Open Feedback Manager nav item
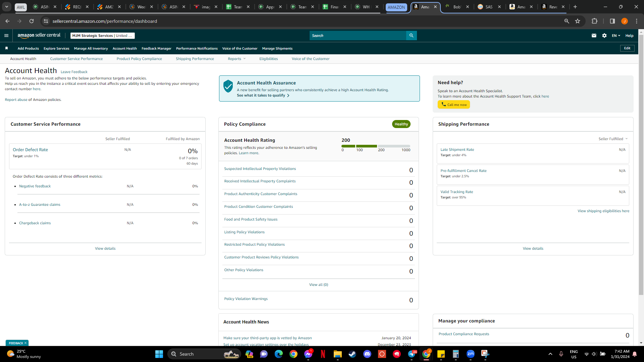 pyautogui.click(x=156, y=49)
